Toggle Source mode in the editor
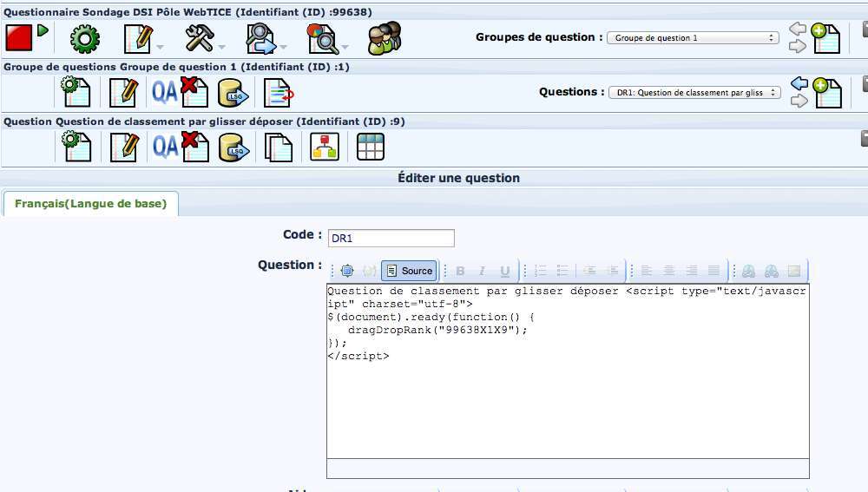This screenshot has width=868, height=492. coord(410,271)
